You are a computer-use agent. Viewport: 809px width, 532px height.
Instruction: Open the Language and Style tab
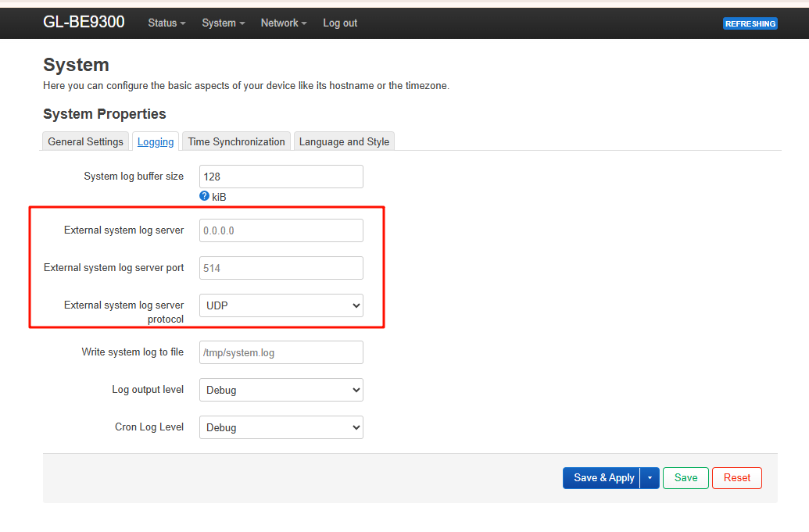[344, 141]
